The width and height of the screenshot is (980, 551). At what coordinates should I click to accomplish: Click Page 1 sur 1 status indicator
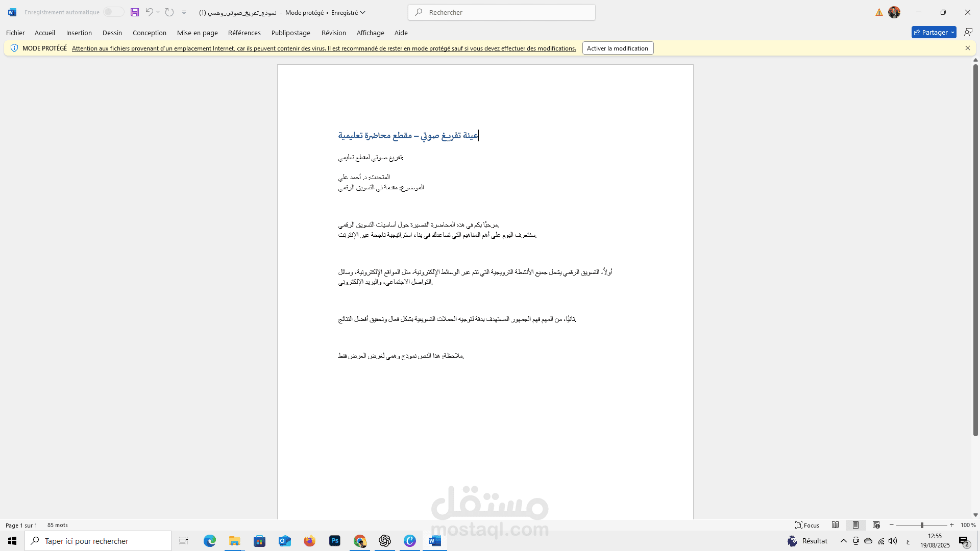(21, 525)
